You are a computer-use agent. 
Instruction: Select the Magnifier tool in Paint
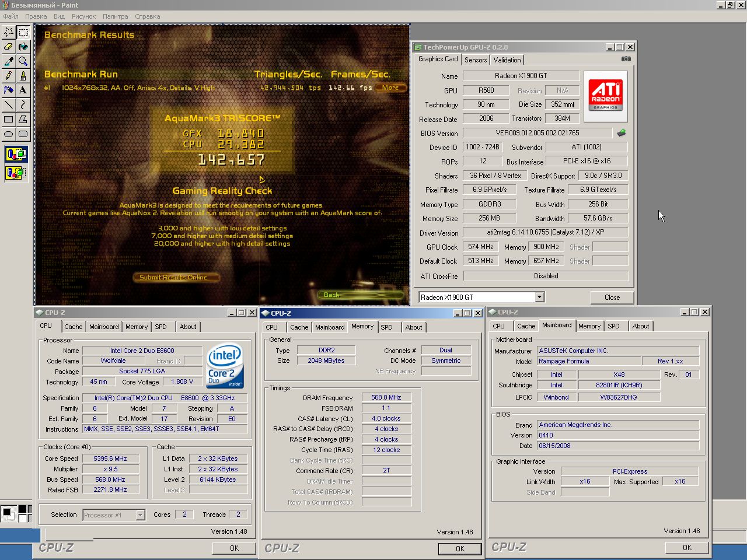(x=23, y=61)
